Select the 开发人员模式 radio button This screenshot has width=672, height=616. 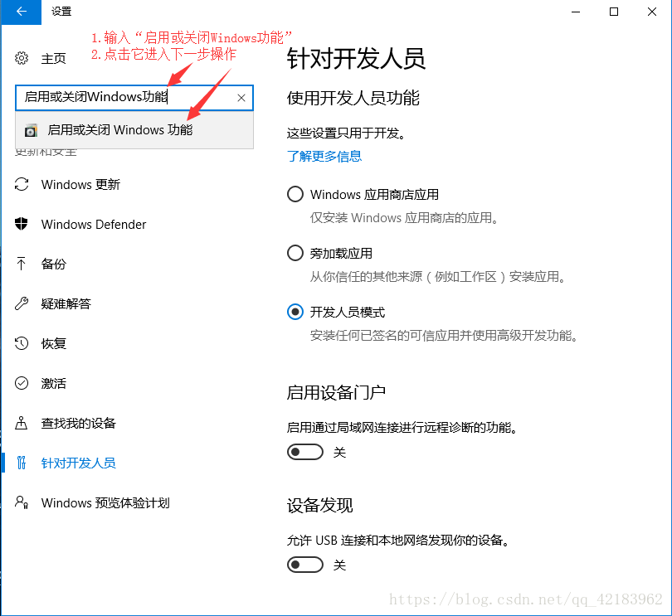295,312
